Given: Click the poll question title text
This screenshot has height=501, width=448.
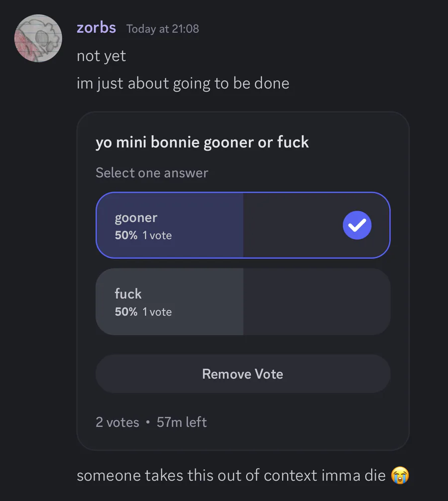Looking at the screenshot, I should pyautogui.click(x=203, y=142).
